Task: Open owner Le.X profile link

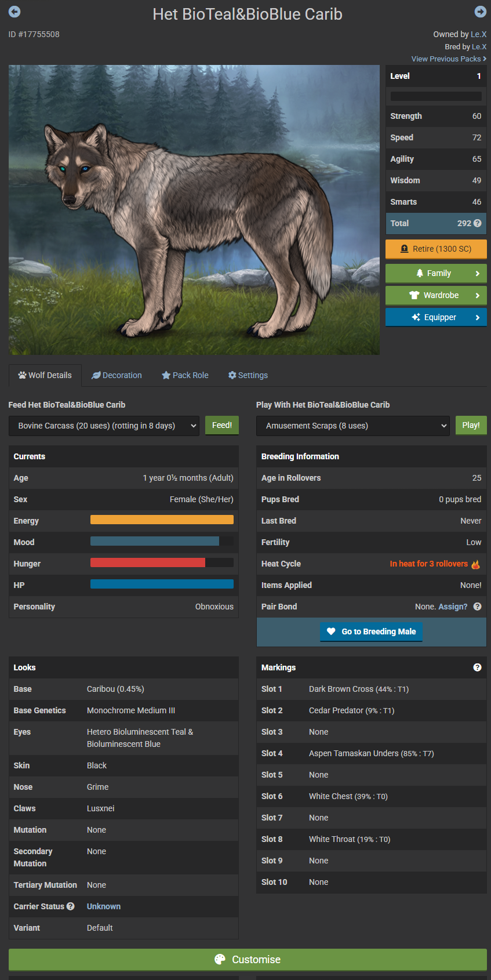Action: [479, 34]
